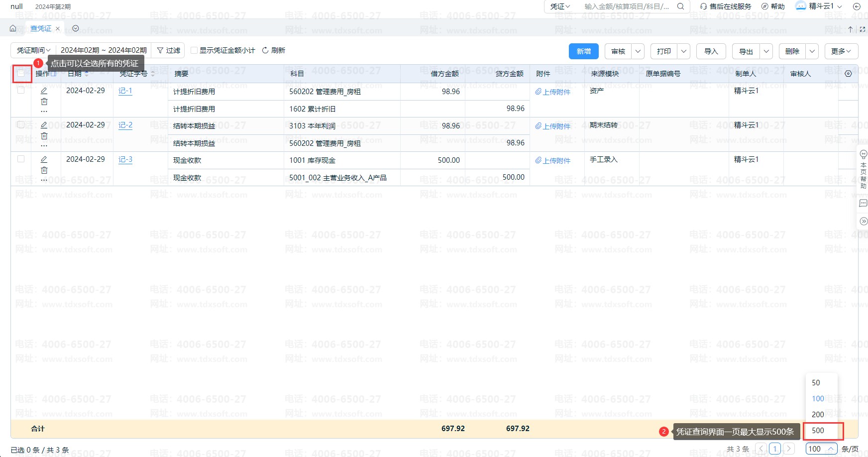
Task: Click the column settings gear icon
Action: tap(848, 74)
